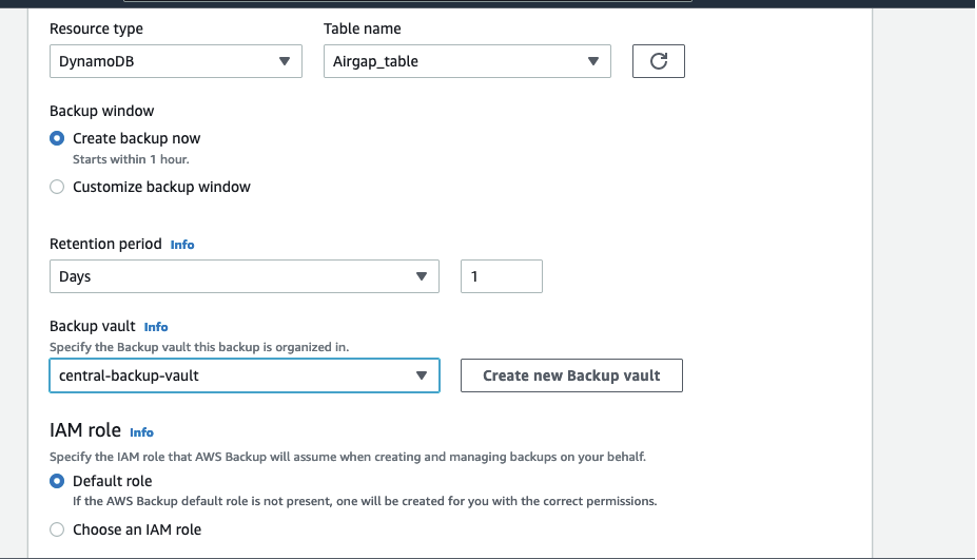This screenshot has width=977, height=560.
Task: Expand the central-backup-vault dropdown
Action: 244,376
